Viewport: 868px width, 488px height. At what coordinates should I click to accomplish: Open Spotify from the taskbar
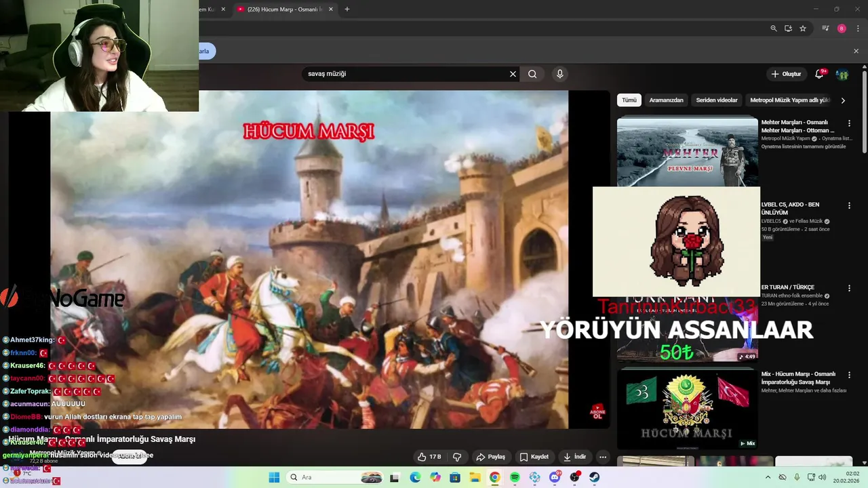point(515,477)
